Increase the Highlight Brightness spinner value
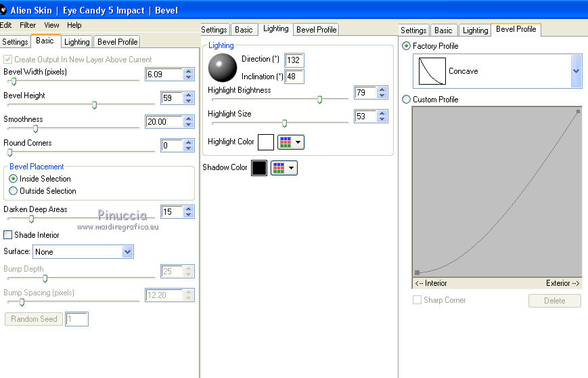The height and width of the screenshot is (378, 588). click(x=382, y=89)
